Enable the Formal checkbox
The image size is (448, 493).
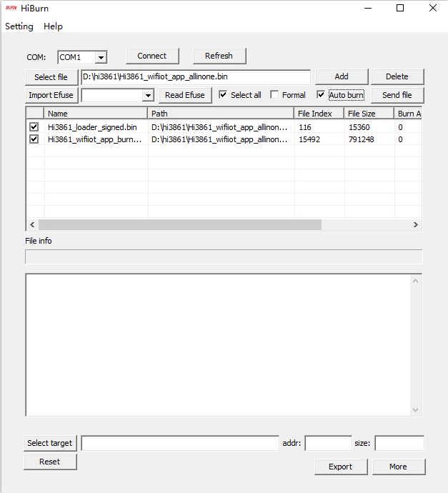pyautogui.click(x=275, y=95)
